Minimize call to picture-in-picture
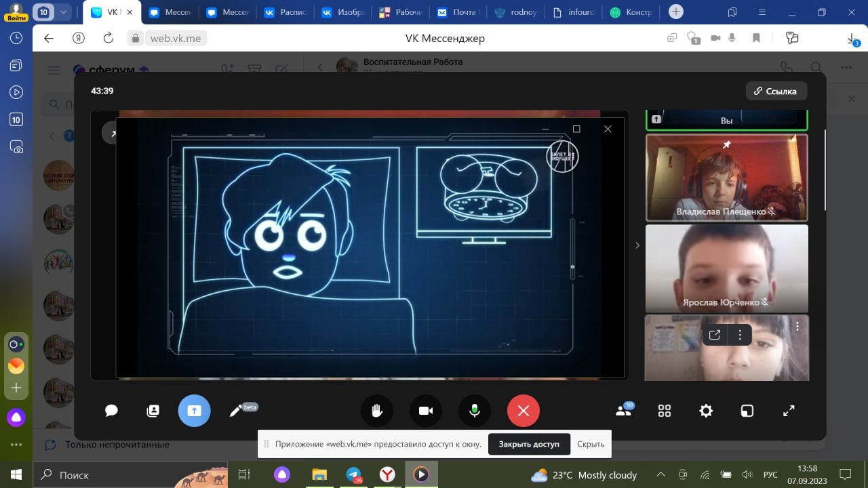 (747, 411)
